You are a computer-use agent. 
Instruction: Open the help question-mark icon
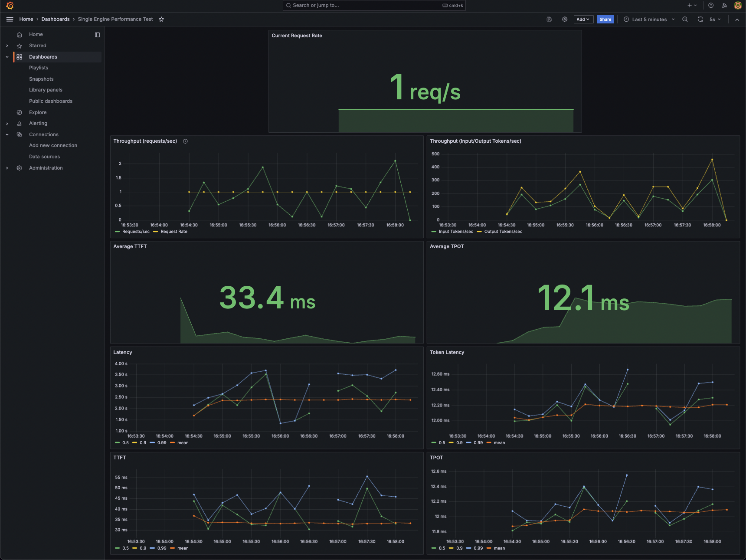tap(711, 6)
